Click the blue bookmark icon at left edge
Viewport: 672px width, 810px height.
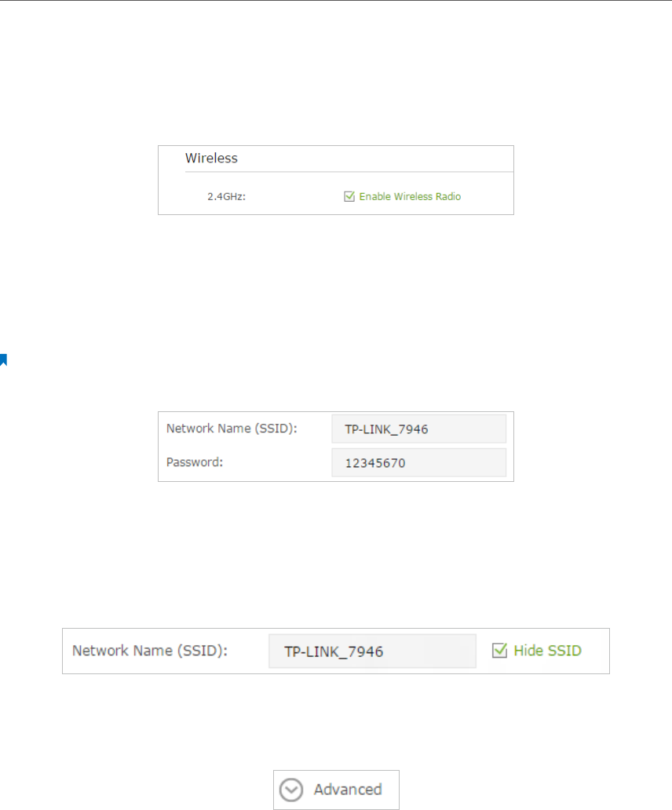(x=3, y=360)
